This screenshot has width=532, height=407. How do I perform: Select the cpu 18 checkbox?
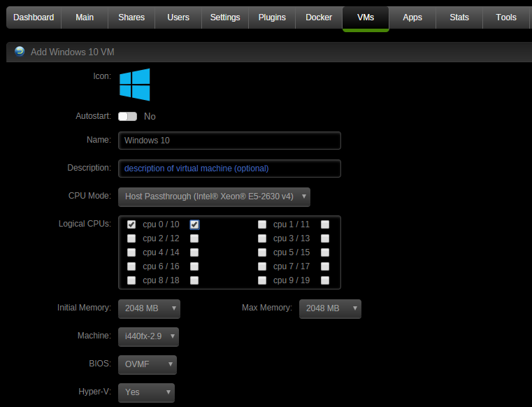(x=194, y=280)
